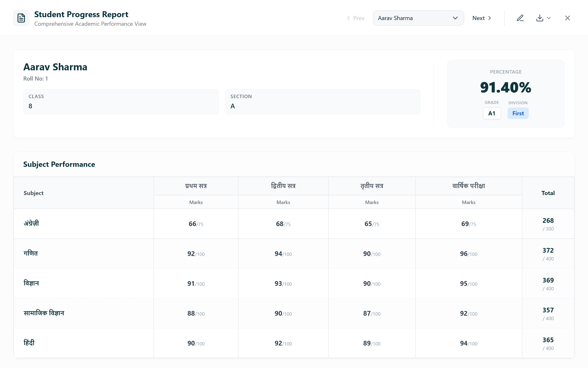Open the Aarav Sharma student selector dropdown

click(x=418, y=18)
